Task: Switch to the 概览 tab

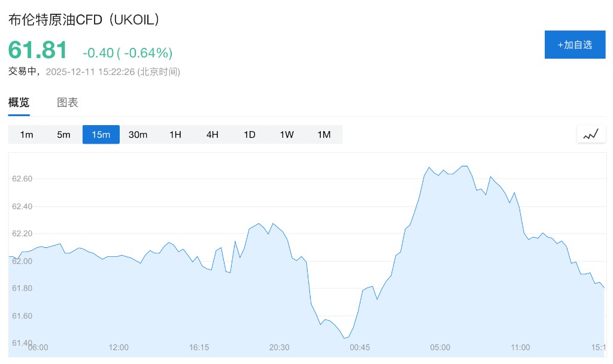Action: click(19, 102)
